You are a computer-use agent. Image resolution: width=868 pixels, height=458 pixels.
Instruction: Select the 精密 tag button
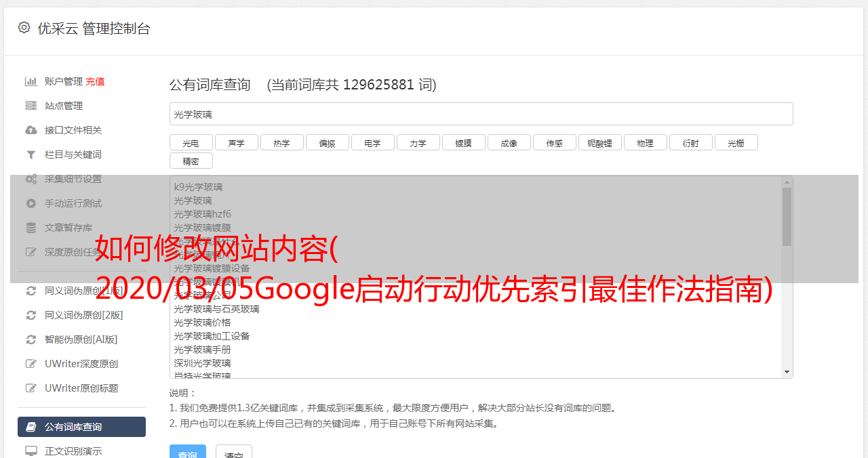pos(191,161)
